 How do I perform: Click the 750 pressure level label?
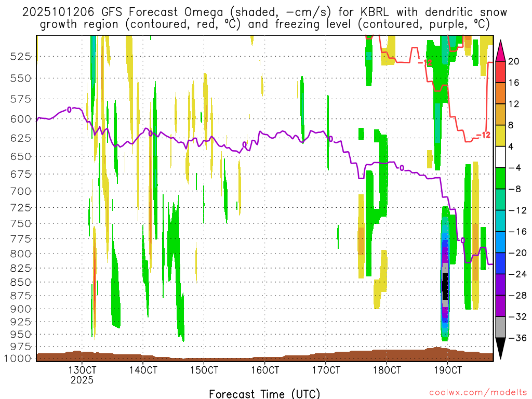[x=21, y=223]
